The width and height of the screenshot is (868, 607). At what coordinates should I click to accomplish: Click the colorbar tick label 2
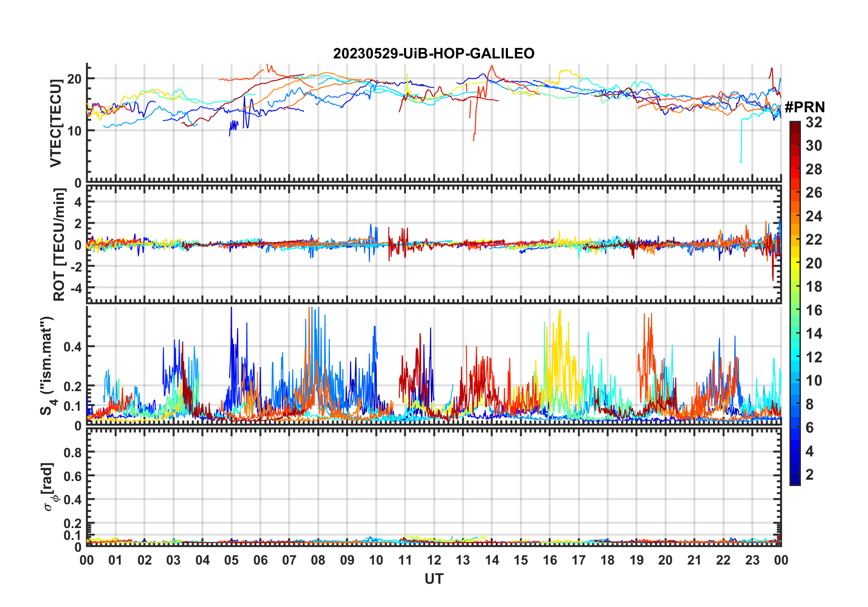point(810,475)
